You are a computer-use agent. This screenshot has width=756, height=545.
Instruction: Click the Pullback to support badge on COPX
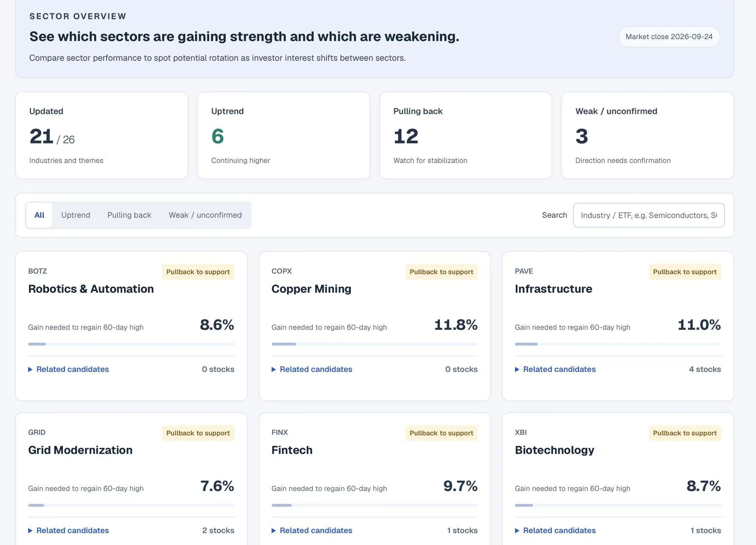pyautogui.click(x=441, y=272)
